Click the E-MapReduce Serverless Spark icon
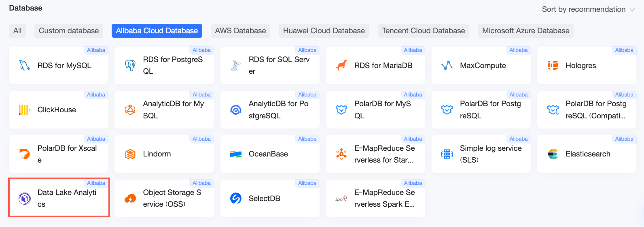 click(x=341, y=198)
